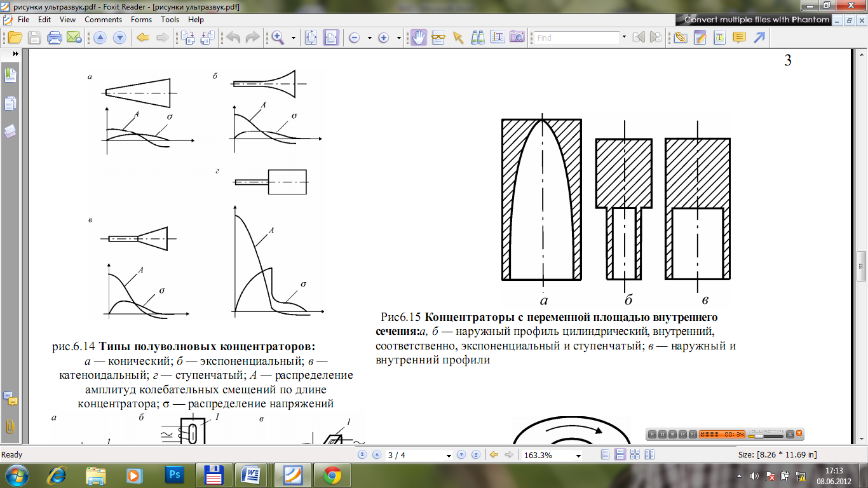The width and height of the screenshot is (868, 488).
Task: Open the Find box dropdown arrow
Action: [x=625, y=37]
